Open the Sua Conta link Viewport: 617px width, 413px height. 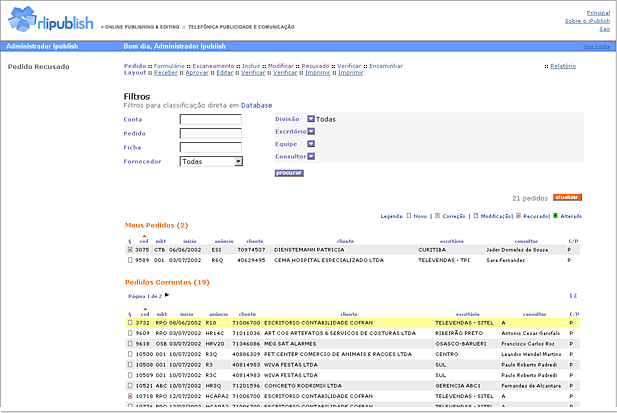point(597,46)
